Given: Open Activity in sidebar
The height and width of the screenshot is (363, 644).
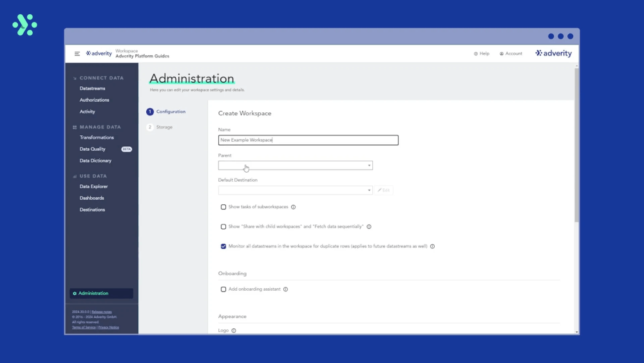Looking at the screenshot, I should (87, 112).
